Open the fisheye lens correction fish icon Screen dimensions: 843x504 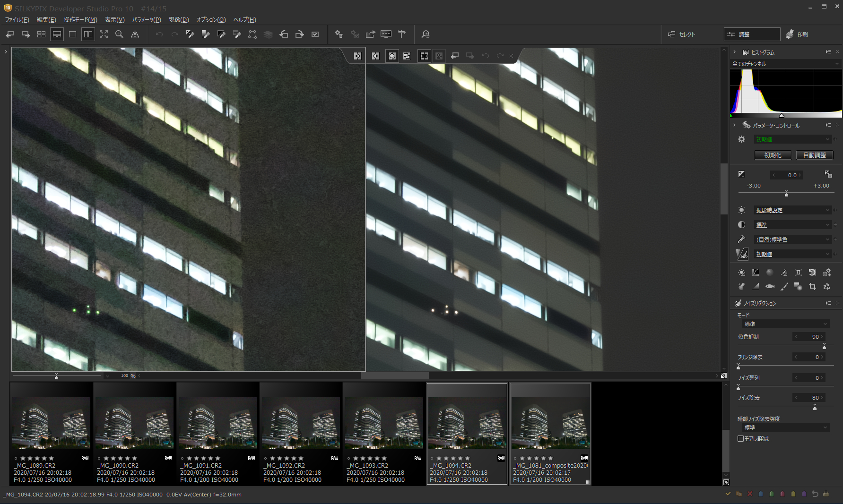click(x=770, y=286)
